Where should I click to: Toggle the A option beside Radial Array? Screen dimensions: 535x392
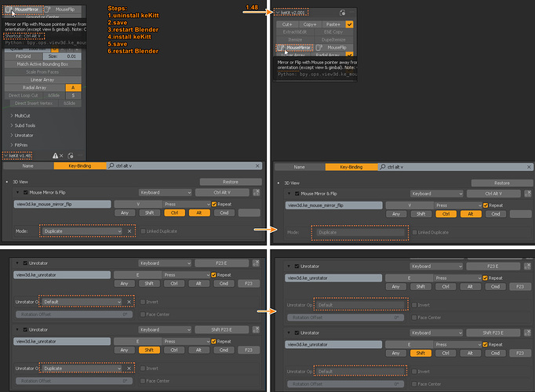[74, 88]
